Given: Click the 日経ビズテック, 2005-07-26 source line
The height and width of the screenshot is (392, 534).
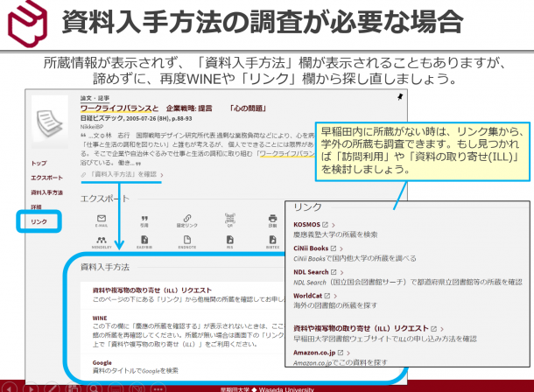Looking at the screenshot, I should [x=136, y=118].
